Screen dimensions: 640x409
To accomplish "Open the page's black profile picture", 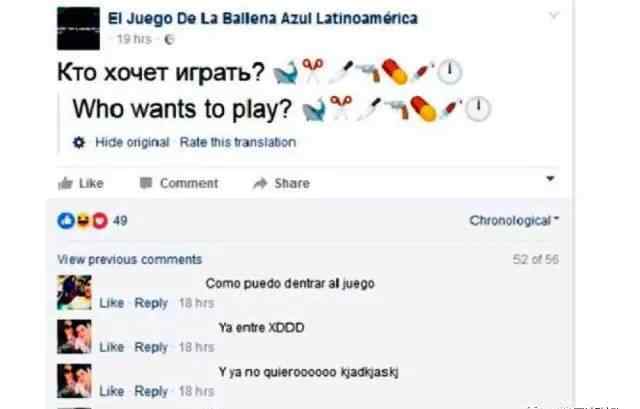I will 78,29.
